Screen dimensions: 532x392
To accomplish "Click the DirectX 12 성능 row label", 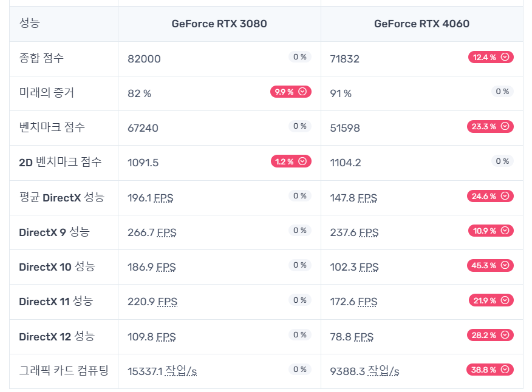I will [x=56, y=336].
